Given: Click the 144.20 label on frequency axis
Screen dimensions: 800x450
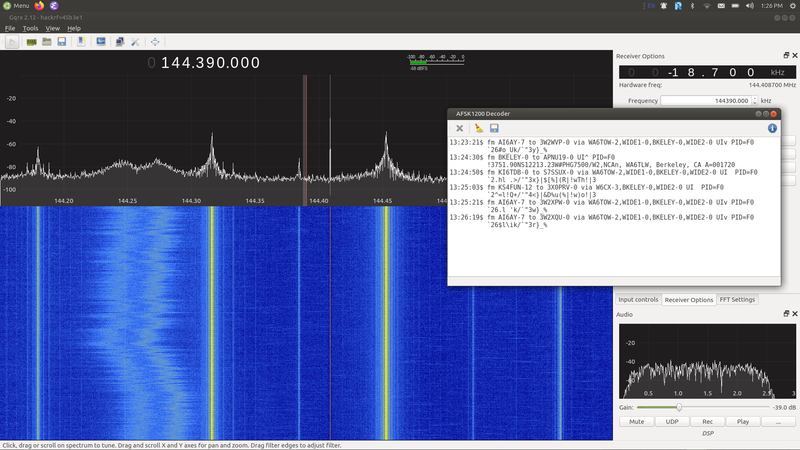Looking at the screenshot, I should pos(64,201).
